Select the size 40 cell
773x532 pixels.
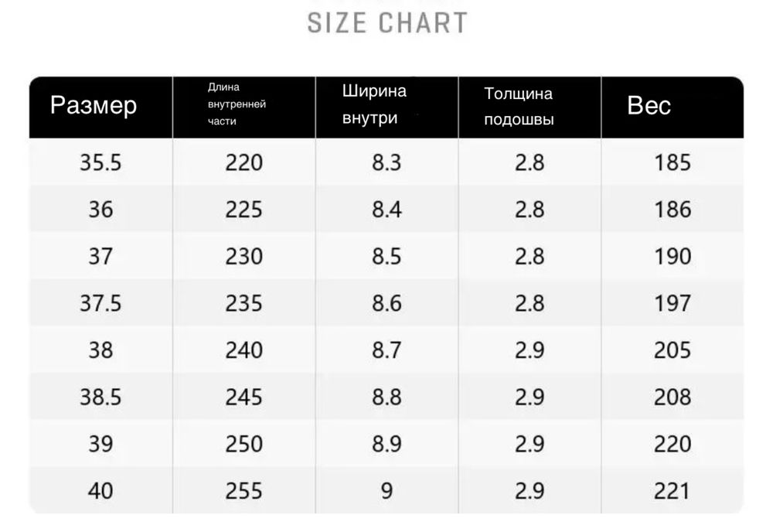pos(100,490)
